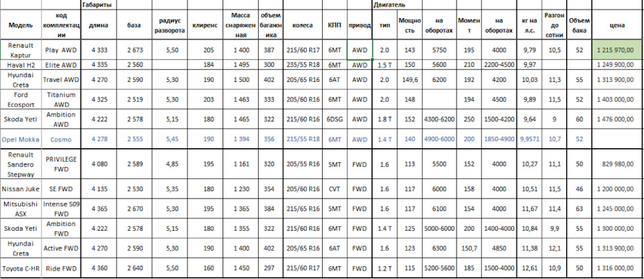Click the Play AWD trim cell

61,50
